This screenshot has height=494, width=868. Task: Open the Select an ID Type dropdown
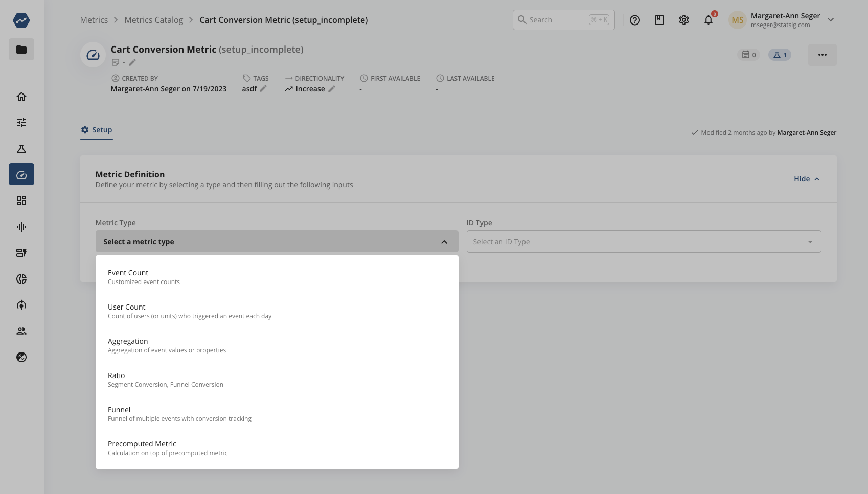643,241
